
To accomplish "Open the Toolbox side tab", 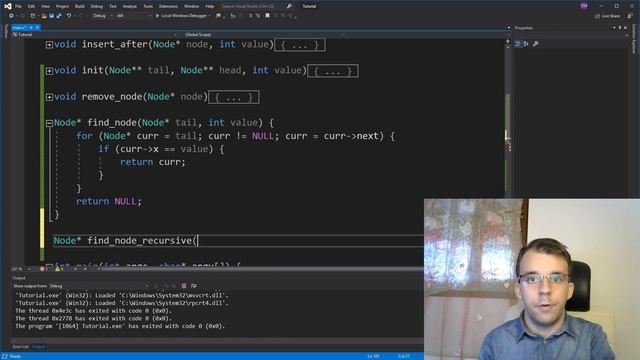I will coord(6,31).
